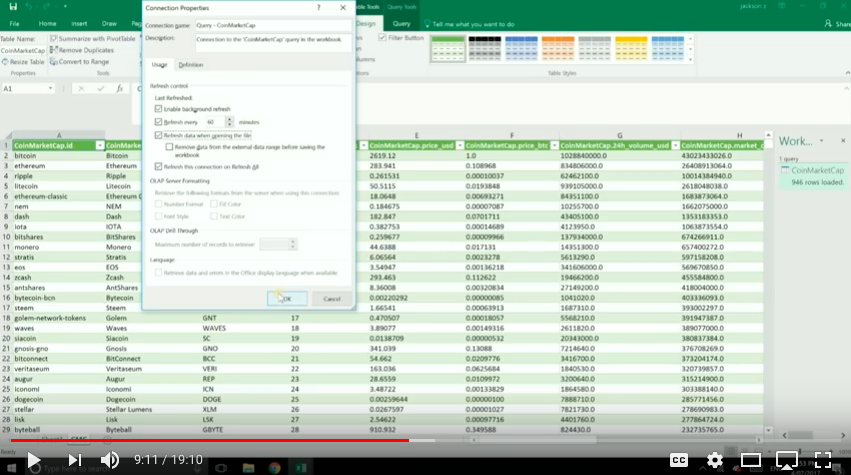Open price_usd column filter dropdown
The image size is (851, 475).
[x=460, y=145]
